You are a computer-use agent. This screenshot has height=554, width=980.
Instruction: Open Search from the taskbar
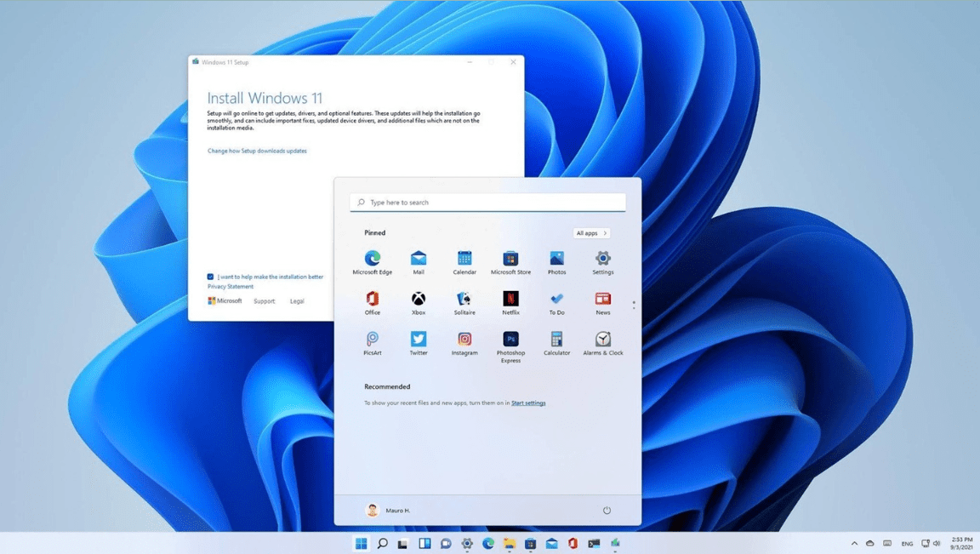383,544
